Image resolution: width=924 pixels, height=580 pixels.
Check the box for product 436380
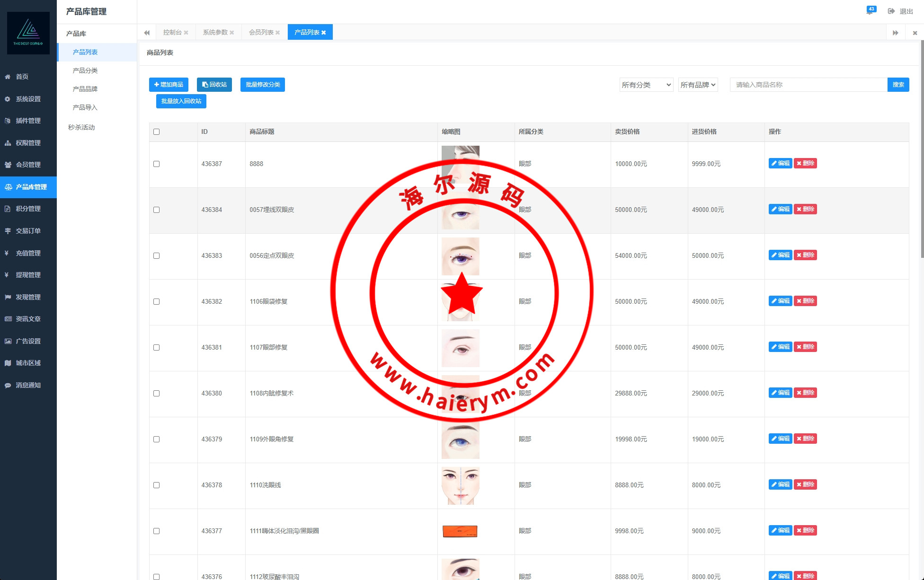pos(157,394)
